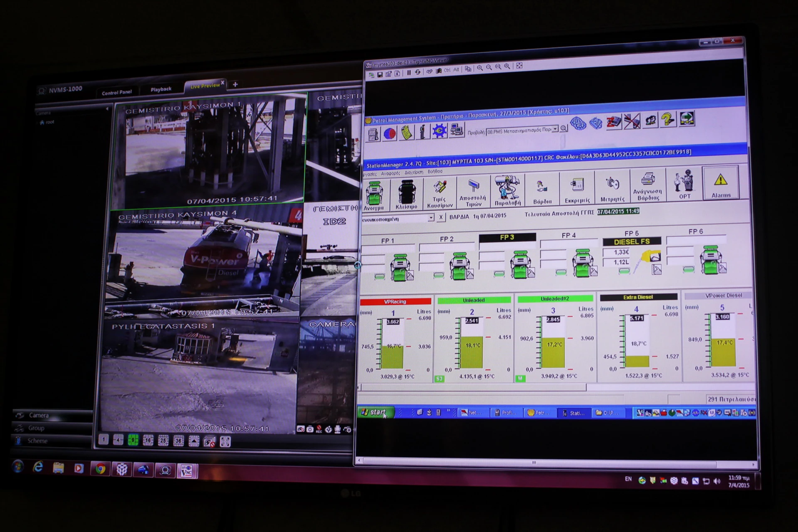Expand the Προβολή view dropdown
The image size is (798, 532).
(555, 130)
